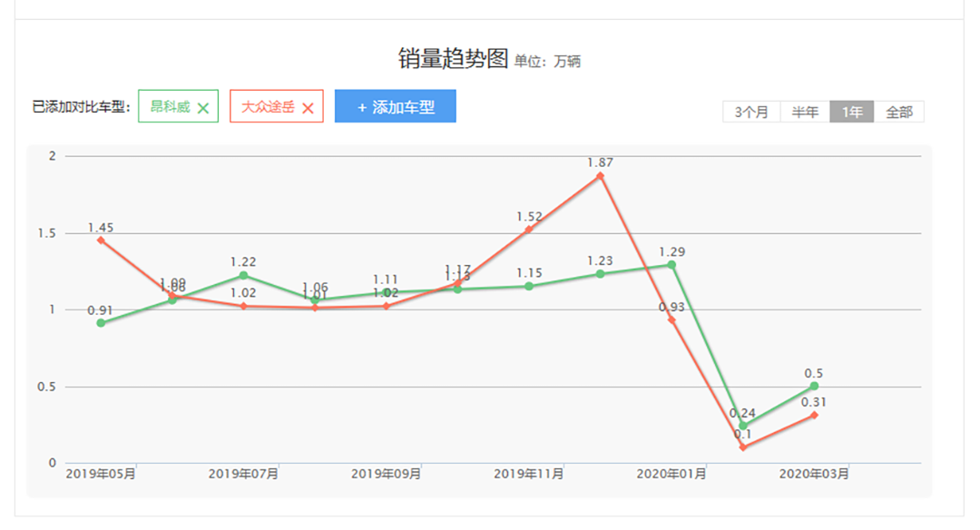Click the 销量趋势图 chart title
Screen dimensions: 980x530
click(x=453, y=59)
